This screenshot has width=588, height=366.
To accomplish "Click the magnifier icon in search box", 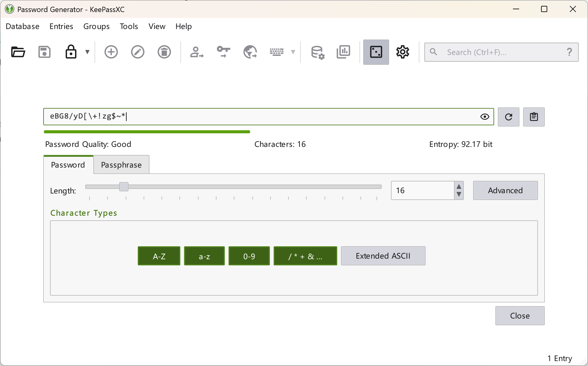I will [433, 52].
